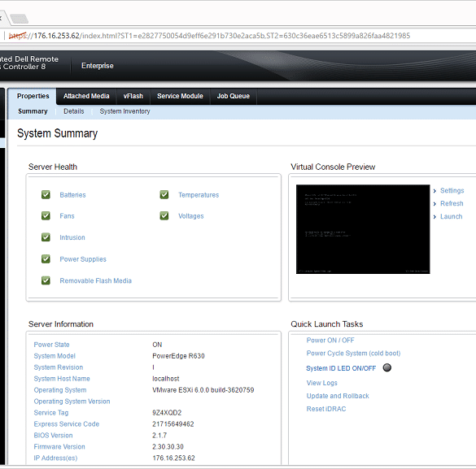Screen dimensions: 476x469
Task: Click the IP address value 176.16.253.62
Action: [x=173, y=458]
